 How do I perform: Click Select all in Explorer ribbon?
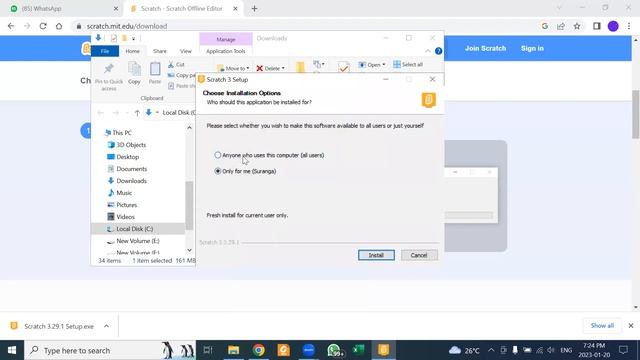click(x=408, y=64)
